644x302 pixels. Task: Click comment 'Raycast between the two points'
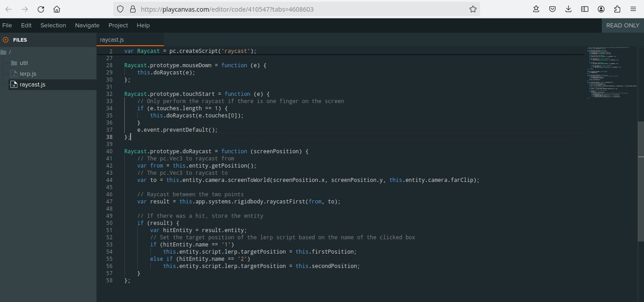tap(190, 194)
